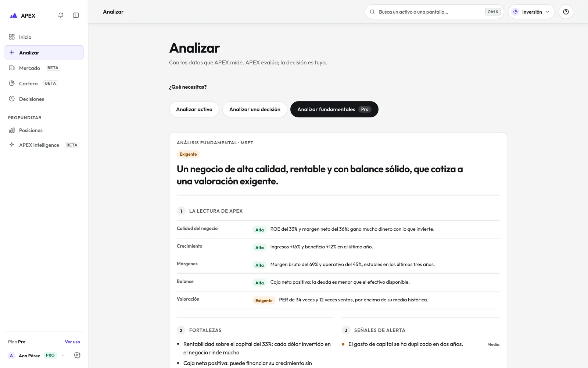Select Analizar una decisión option

[x=255, y=109]
